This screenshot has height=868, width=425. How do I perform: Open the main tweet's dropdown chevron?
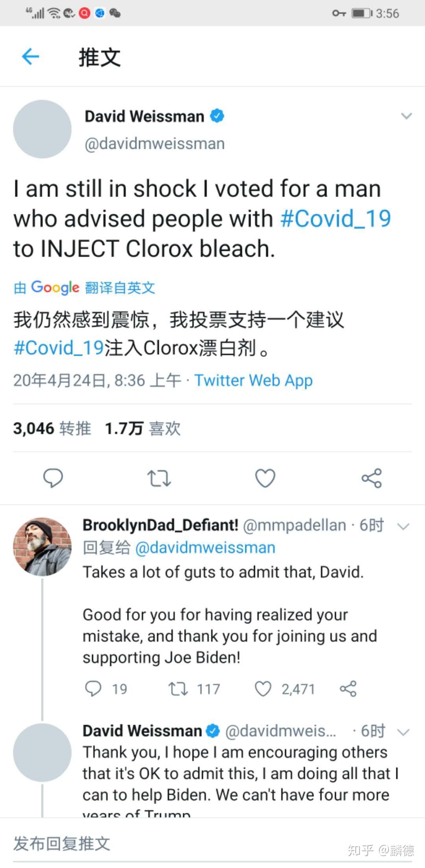(406, 116)
